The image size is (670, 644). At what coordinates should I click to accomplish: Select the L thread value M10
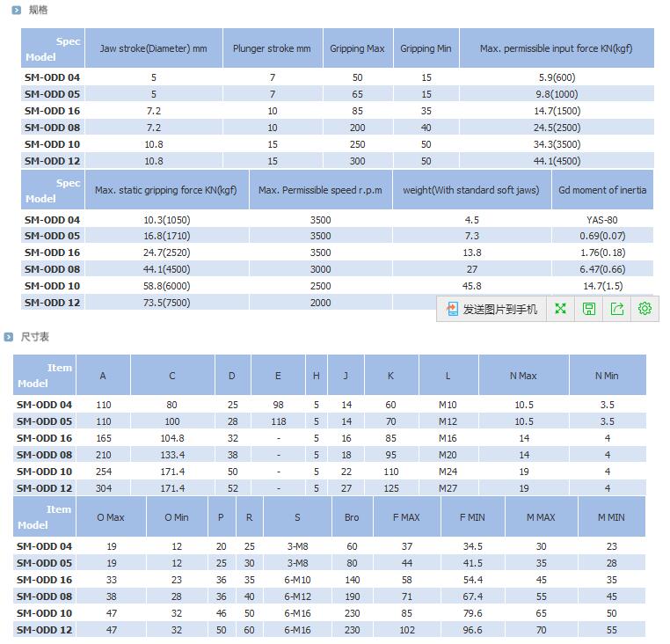448,405
